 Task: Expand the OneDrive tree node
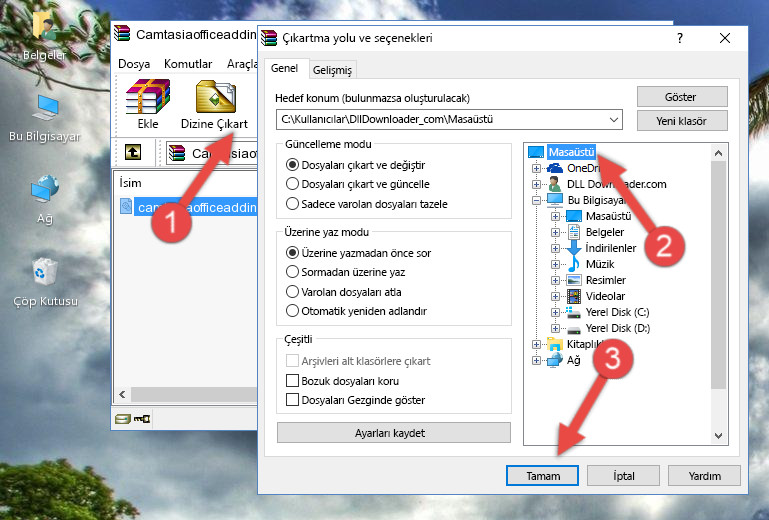(x=536, y=168)
